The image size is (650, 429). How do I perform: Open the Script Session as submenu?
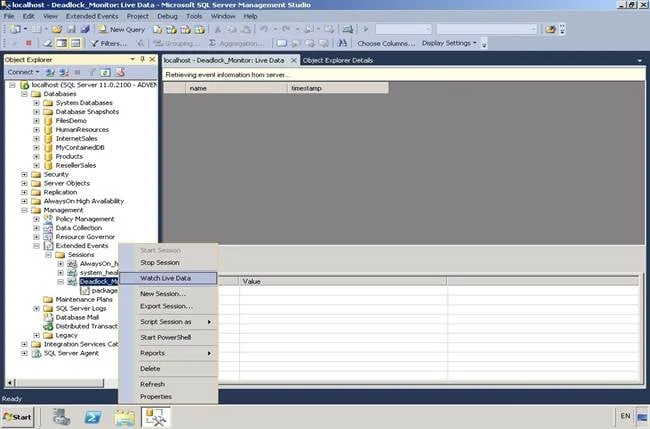(x=168, y=322)
